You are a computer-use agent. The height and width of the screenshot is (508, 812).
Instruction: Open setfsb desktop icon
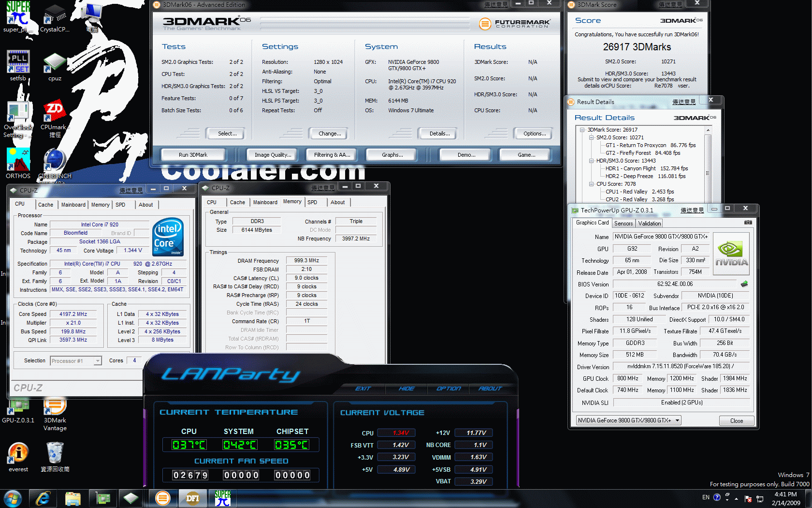pos(18,65)
